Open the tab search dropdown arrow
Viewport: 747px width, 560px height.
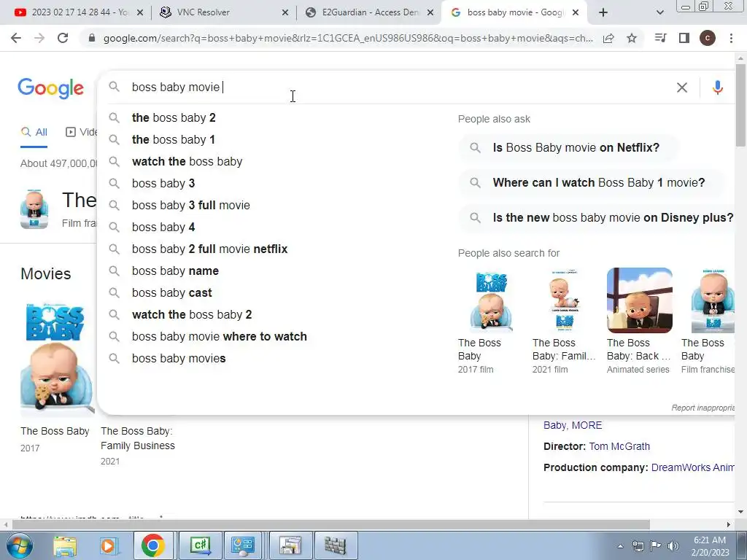coord(659,12)
